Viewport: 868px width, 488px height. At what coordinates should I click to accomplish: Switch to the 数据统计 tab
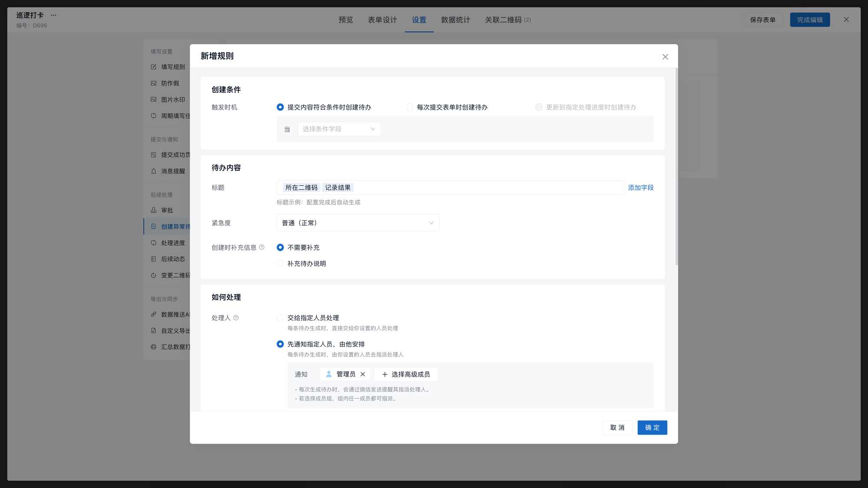pos(456,20)
